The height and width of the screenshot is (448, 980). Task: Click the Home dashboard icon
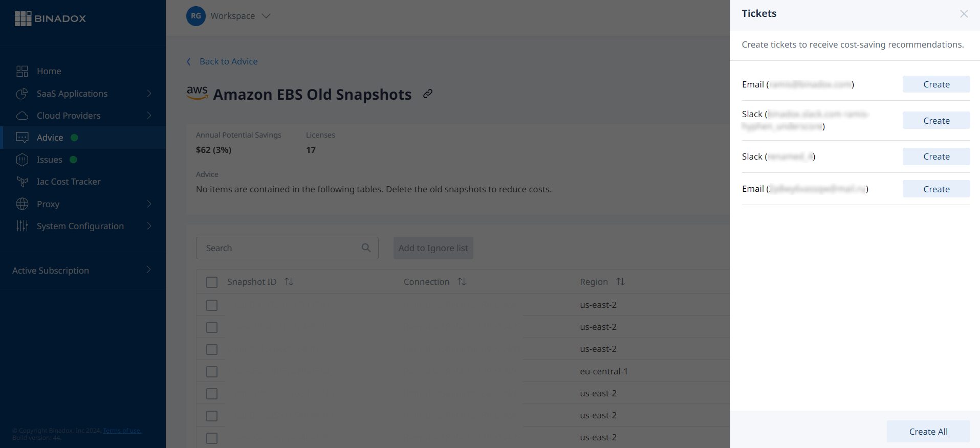[22, 71]
